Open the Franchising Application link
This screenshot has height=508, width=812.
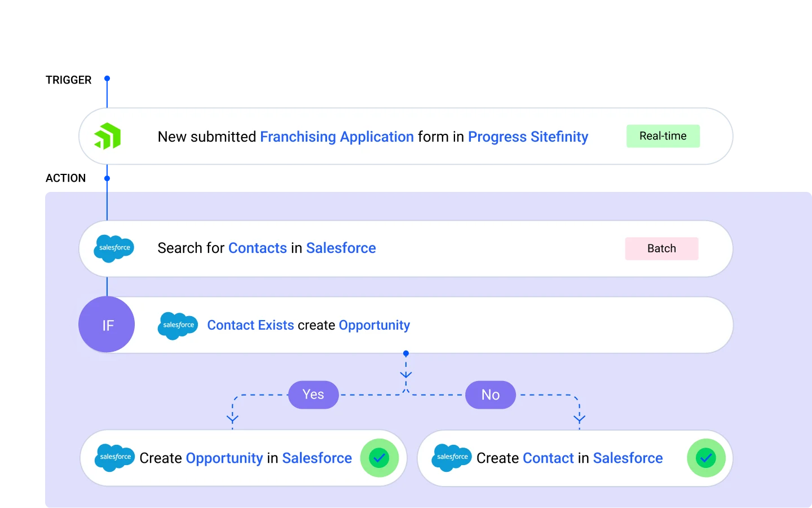point(337,137)
